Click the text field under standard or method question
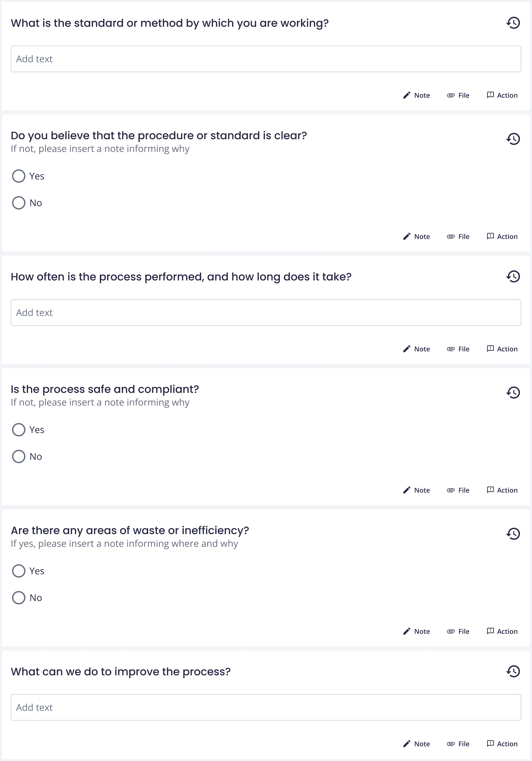532x761 pixels. click(266, 59)
